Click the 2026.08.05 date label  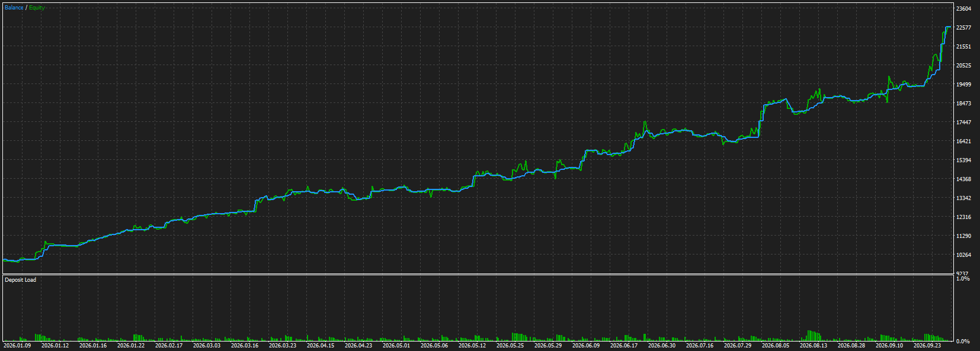point(776,346)
